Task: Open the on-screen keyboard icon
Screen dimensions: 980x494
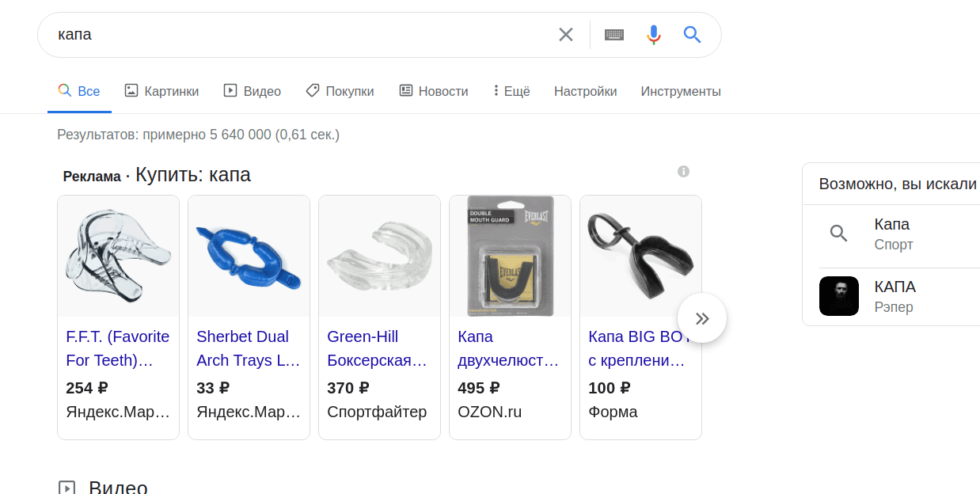Action: pos(614,35)
